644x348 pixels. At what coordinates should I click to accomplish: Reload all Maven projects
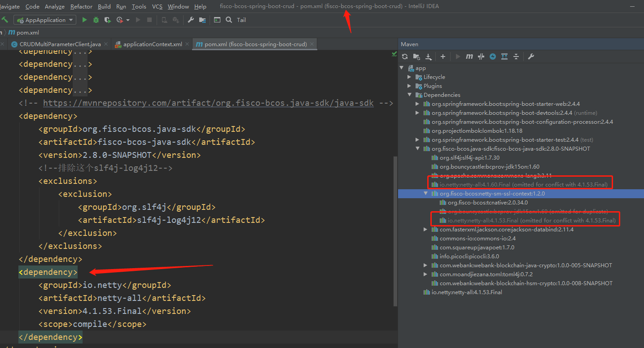[405, 57]
